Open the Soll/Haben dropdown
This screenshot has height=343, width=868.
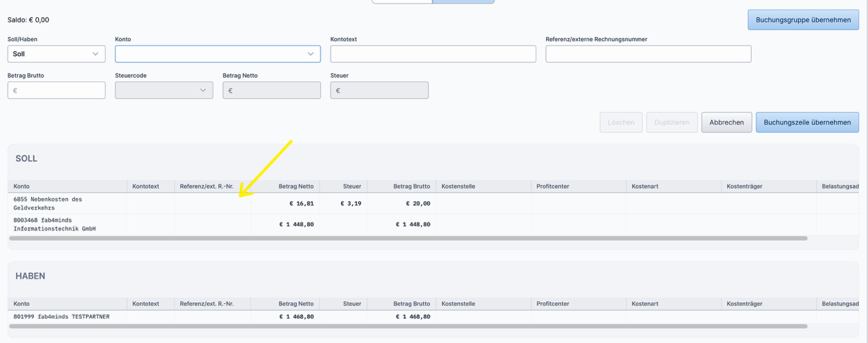(x=56, y=54)
